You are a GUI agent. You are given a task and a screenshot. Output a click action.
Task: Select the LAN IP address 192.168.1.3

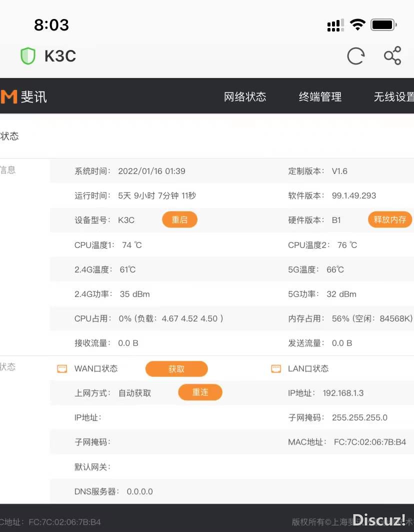coord(343,393)
